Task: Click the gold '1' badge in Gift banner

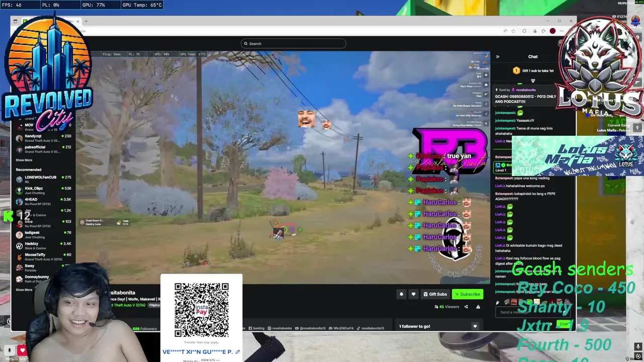Action: pyautogui.click(x=516, y=71)
